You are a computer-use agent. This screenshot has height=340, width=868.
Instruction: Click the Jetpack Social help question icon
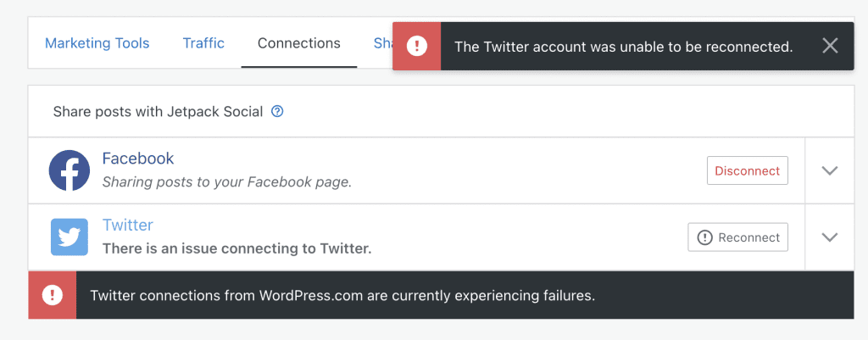click(277, 111)
